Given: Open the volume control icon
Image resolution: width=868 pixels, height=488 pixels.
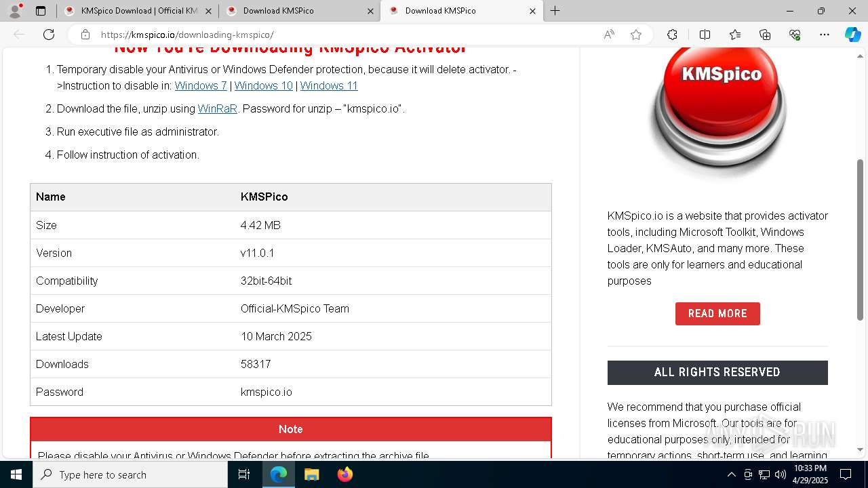Looking at the screenshot, I should coord(780,474).
